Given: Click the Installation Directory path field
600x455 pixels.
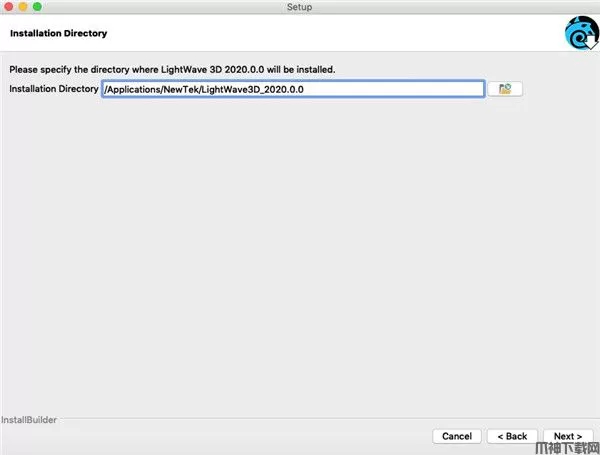Looking at the screenshot, I should point(293,89).
